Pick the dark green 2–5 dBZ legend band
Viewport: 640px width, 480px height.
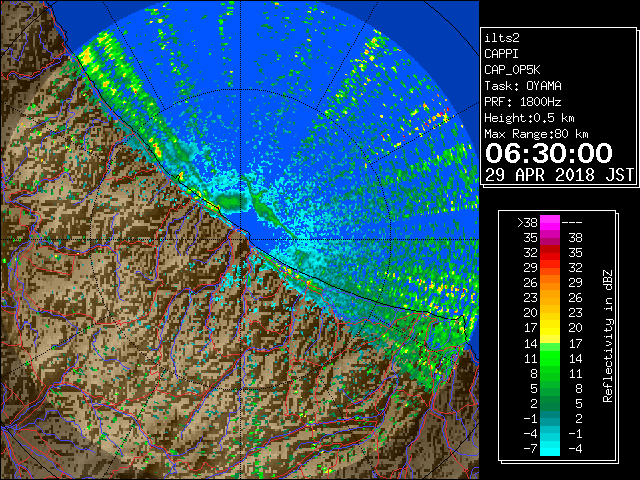pyautogui.click(x=550, y=403)
